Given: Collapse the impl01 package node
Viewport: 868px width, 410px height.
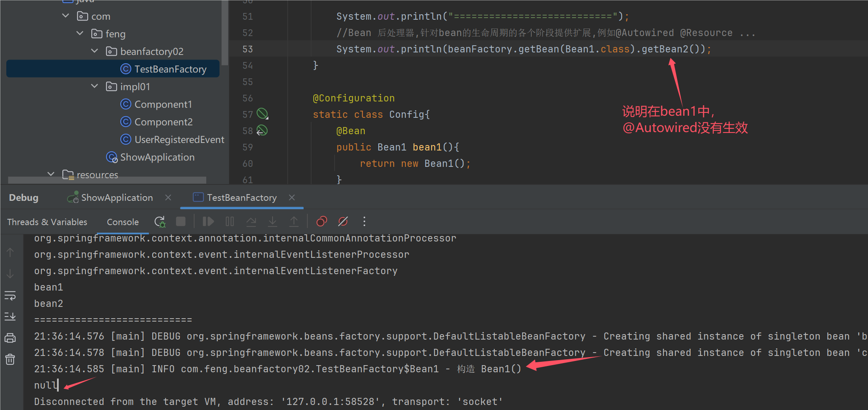Looking at the screenshot, I should point(94,86).
